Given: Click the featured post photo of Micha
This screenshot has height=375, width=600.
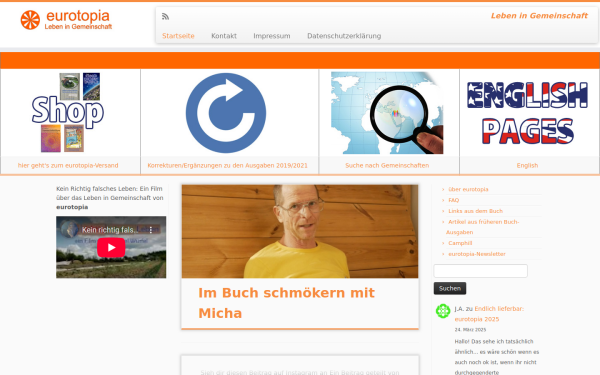Looking at the screenshot, I should [300, 232].
